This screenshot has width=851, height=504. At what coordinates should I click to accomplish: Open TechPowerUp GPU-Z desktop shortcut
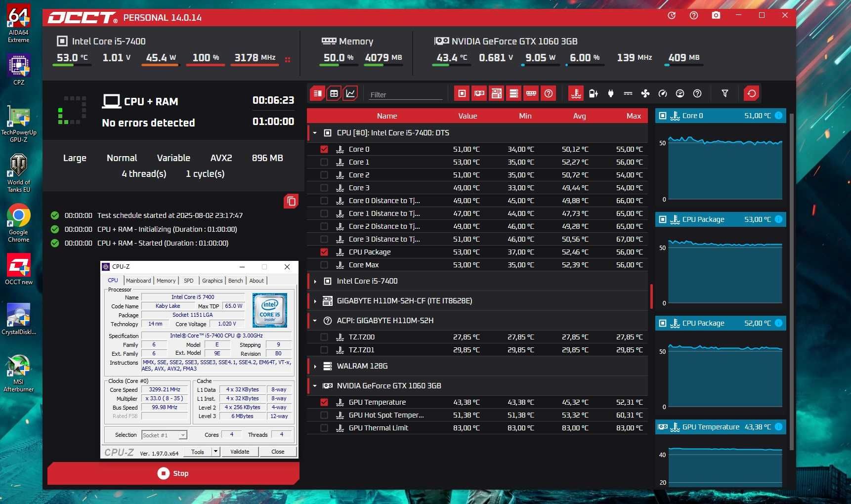18,124
